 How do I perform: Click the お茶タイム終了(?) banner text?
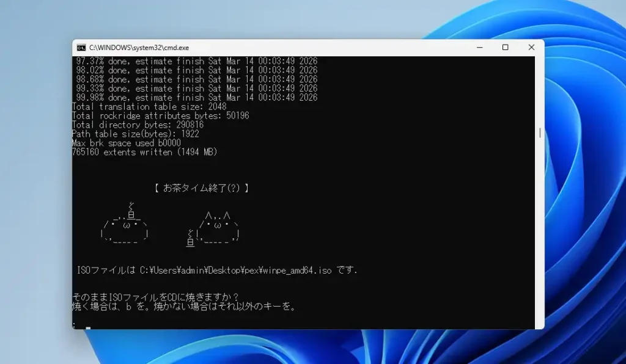click(202, 188)
